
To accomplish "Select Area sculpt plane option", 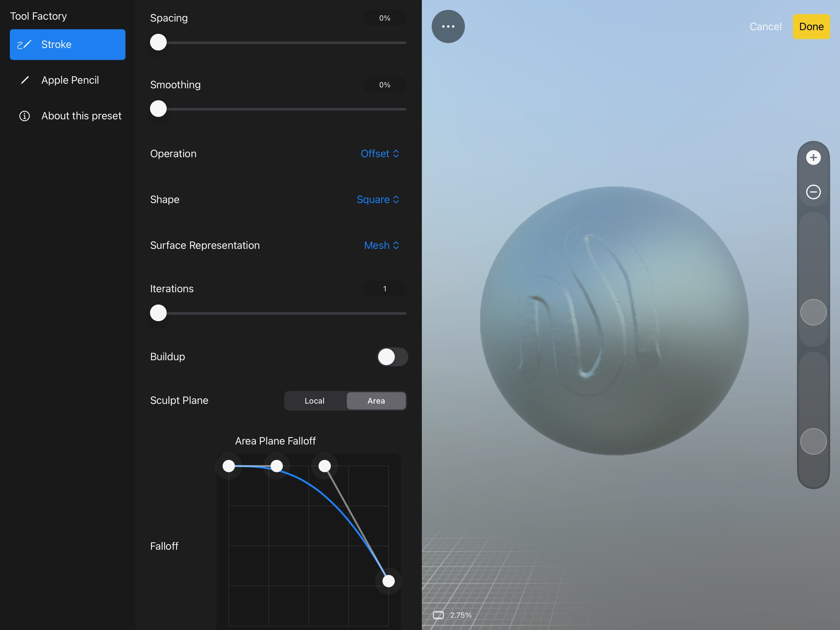I will coord(376,401).
